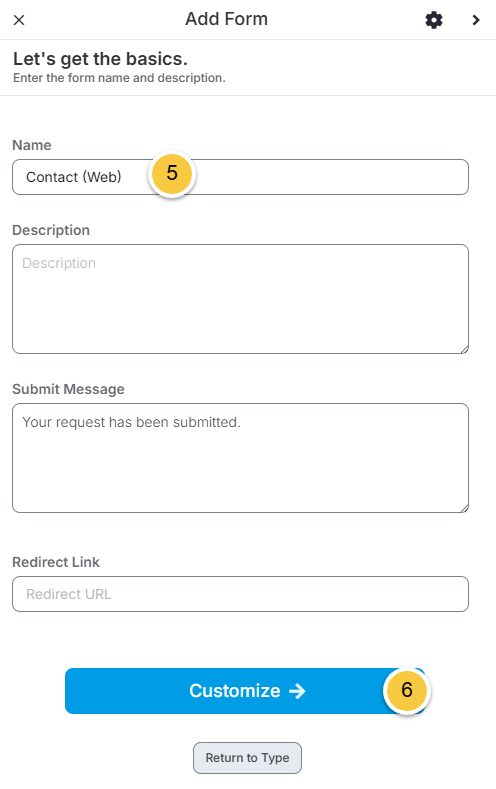Click the Name field label
The width and height of the screenshot is (496, 789).
pos(32,145)
